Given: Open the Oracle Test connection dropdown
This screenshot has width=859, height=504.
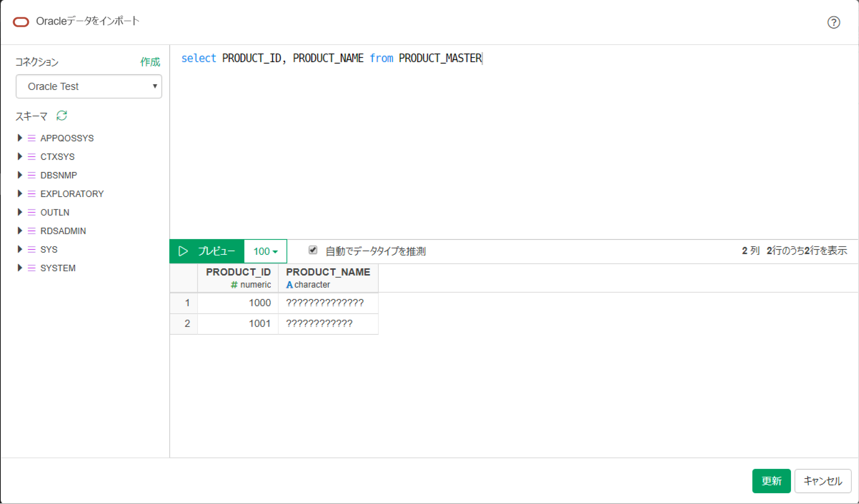Looking at the screenshot, I should [x=89, y=87].
